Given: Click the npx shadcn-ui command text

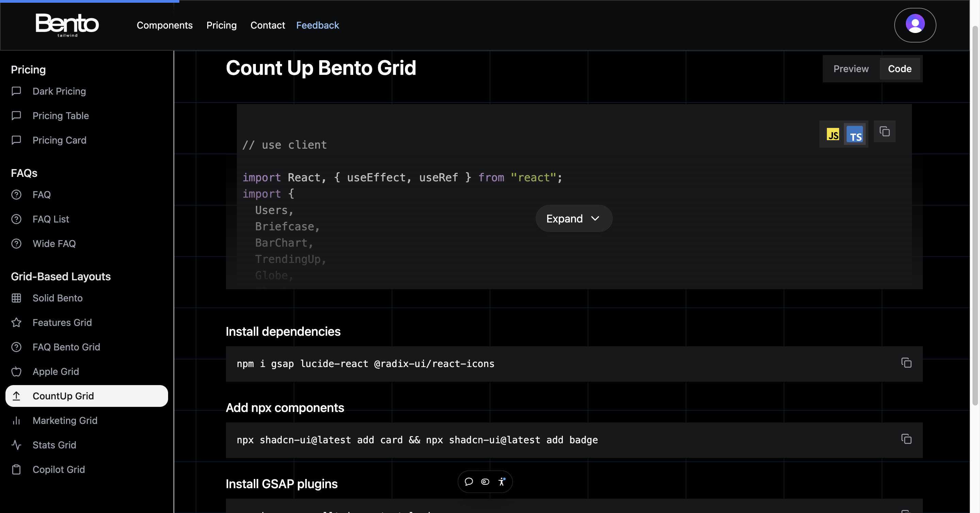Looking at the screenshot, I should pyautogui.click(x=417, y=440).
